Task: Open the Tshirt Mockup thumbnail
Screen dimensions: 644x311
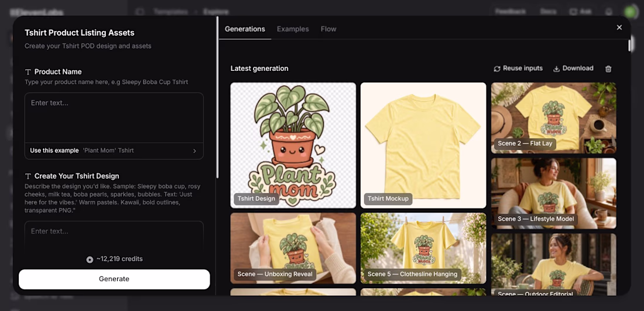Action: tap(423, 145)
